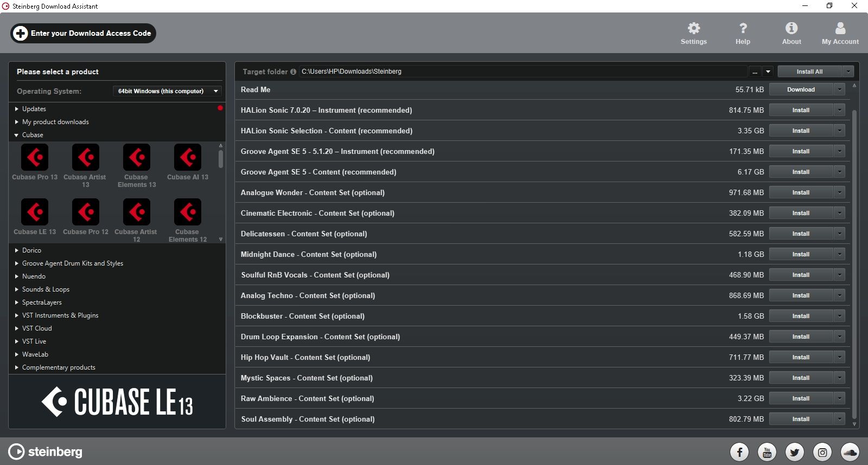The height and width of the screenshot is (465, 868).
Task: Expand the Dorico category
Action: [16, 250]
